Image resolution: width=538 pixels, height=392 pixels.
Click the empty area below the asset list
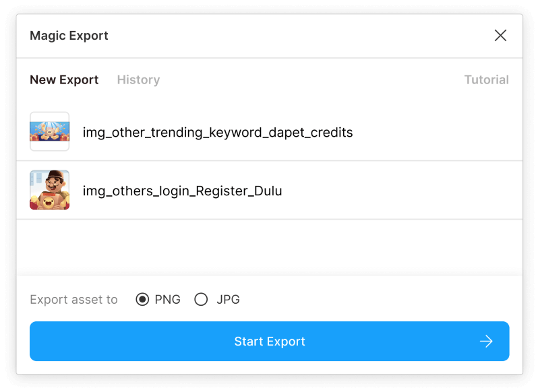(x=270, y=247)
